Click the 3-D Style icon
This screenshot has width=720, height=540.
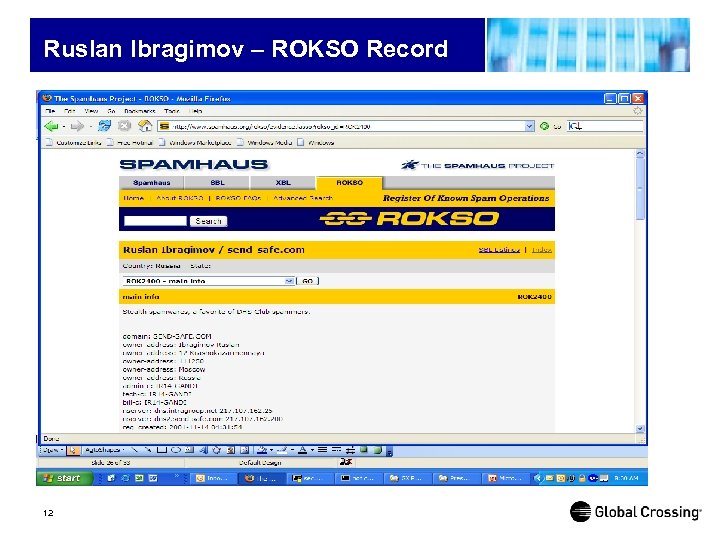point(377,450)
